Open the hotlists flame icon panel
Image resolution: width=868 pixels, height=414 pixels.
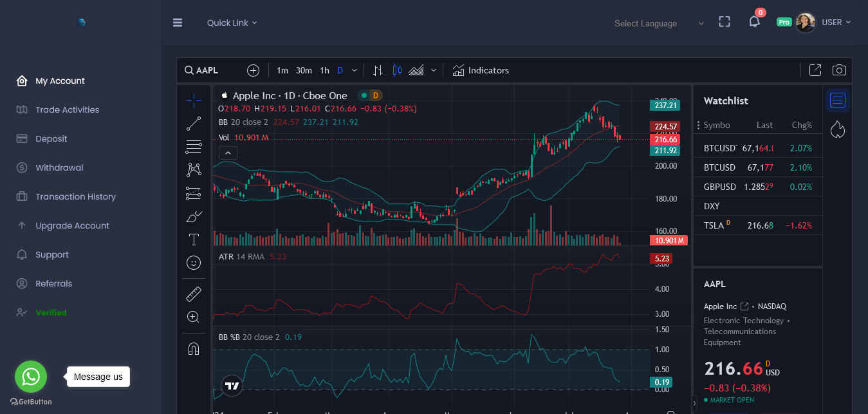(837, 129)
